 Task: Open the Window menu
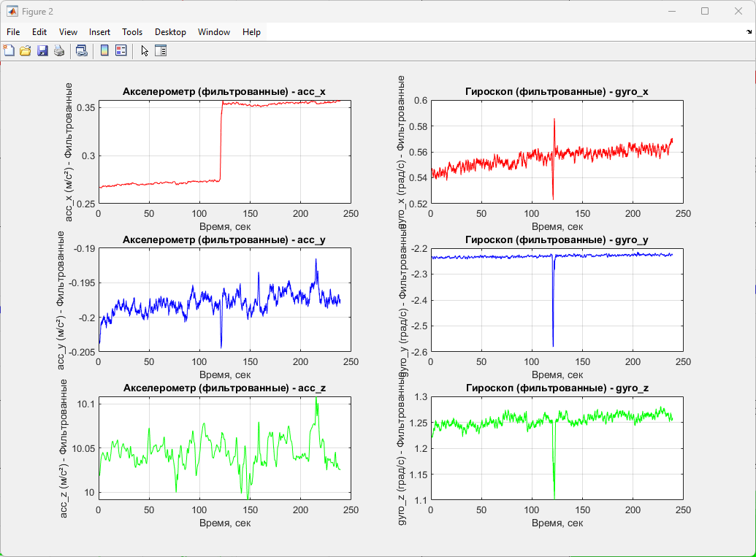pyautogui.click(x=213, y=32)
